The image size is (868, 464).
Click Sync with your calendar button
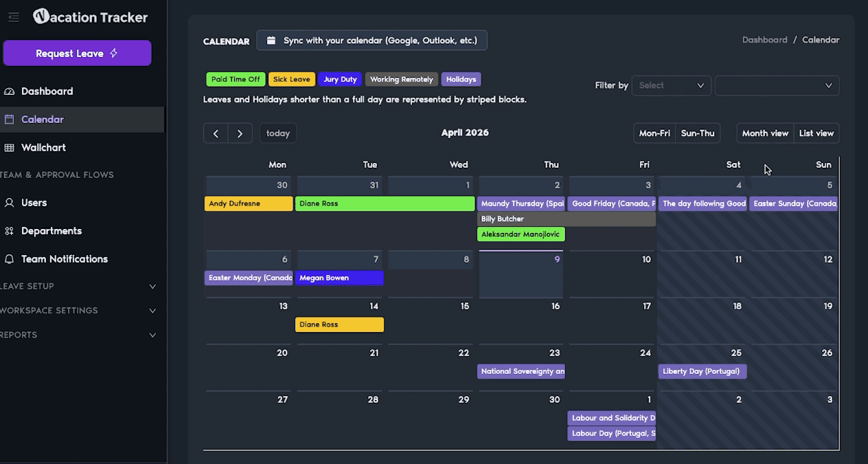tap(372, 41)
